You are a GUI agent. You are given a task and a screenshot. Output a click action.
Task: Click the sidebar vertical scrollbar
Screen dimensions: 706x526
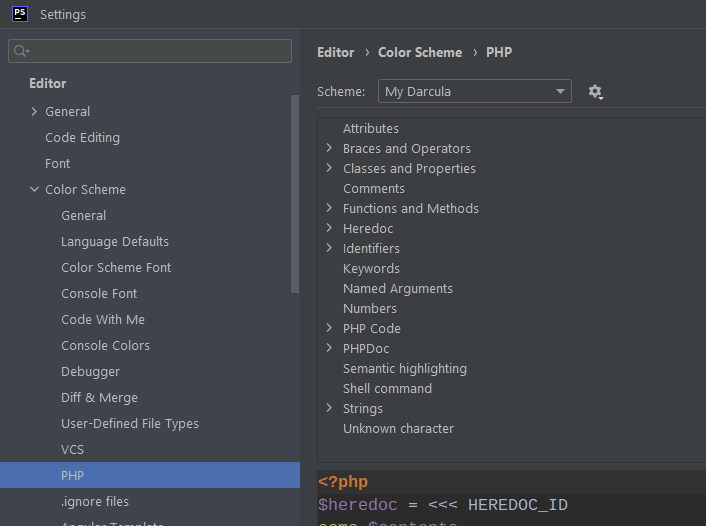[295, 194]
